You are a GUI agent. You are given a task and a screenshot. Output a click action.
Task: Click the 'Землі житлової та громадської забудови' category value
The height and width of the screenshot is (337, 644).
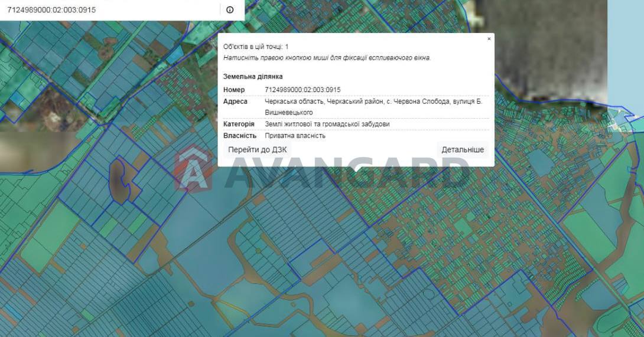pyautogui.click(x=327, y=124)
